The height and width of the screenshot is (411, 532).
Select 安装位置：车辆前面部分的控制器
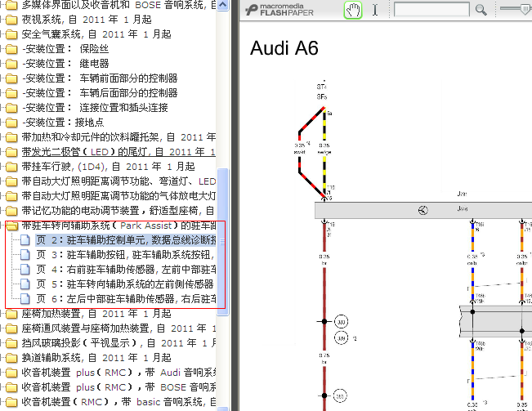[100, 78]
